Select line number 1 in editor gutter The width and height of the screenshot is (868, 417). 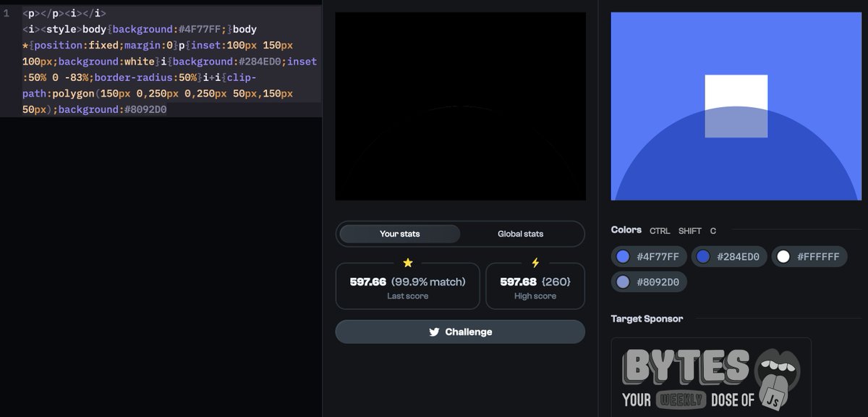click(7, 13)
